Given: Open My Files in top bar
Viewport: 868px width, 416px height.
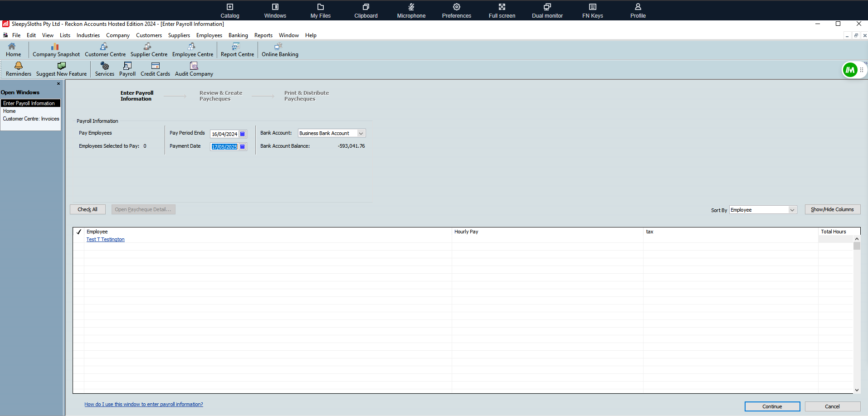Looking at the screenshot, I should coord(321,10).
